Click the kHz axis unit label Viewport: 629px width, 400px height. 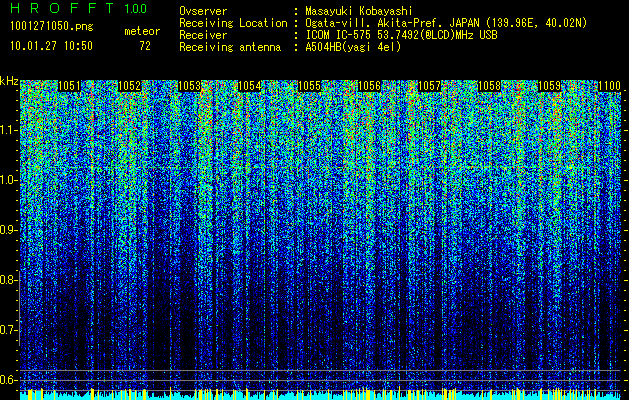[9, 81]
